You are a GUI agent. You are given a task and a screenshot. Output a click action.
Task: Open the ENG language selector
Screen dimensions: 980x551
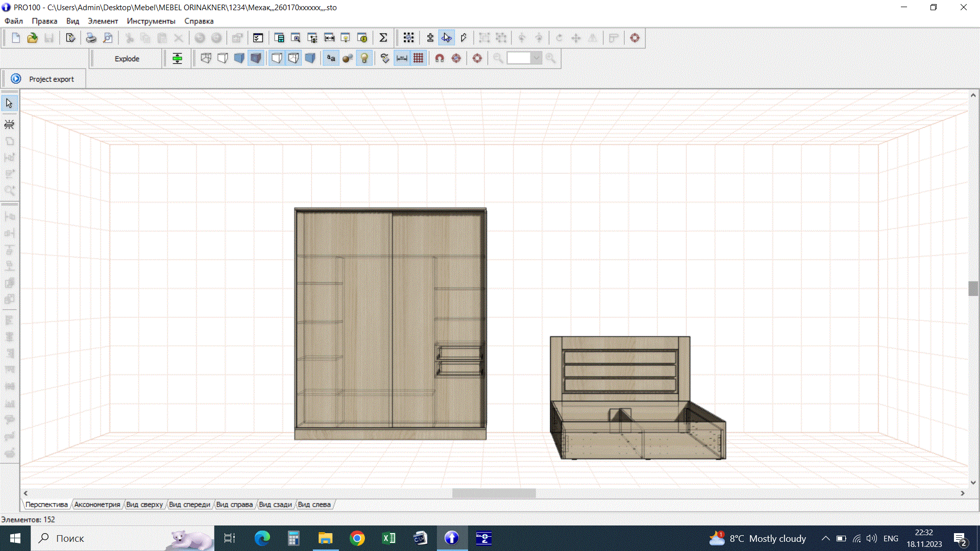891,538
